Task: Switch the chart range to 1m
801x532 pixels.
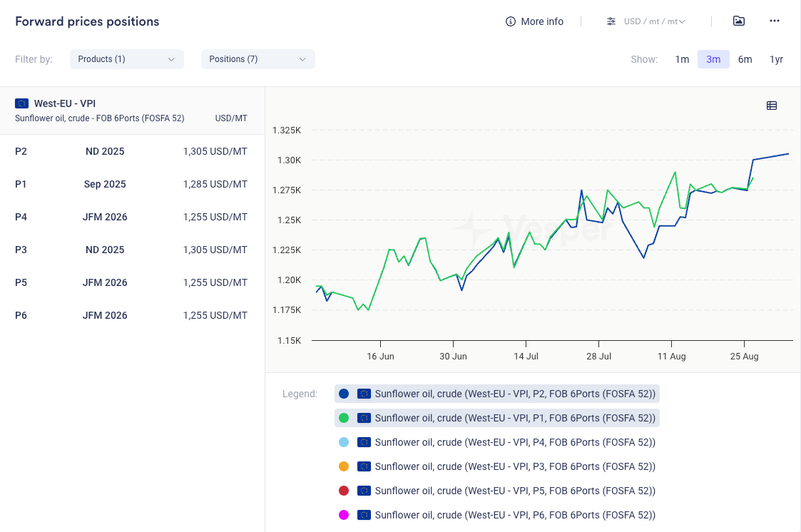Action: click(x=682, y=59)
